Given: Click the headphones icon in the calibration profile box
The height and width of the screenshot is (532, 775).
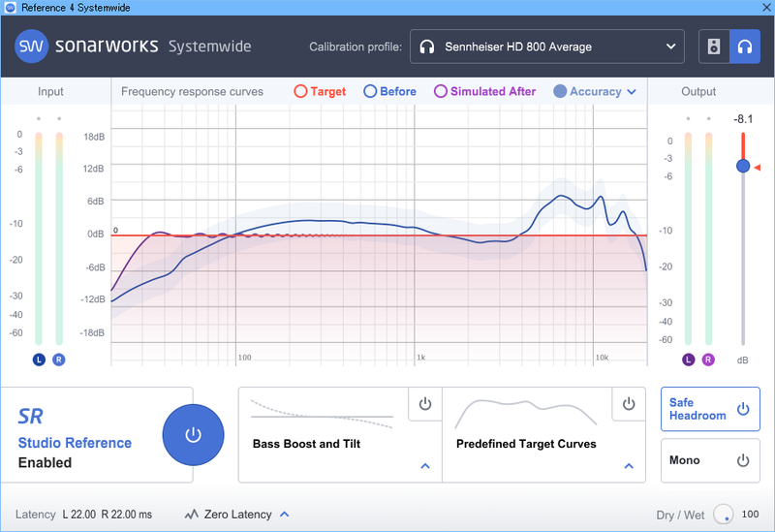Looking at the screenshot, I should 426,47.
